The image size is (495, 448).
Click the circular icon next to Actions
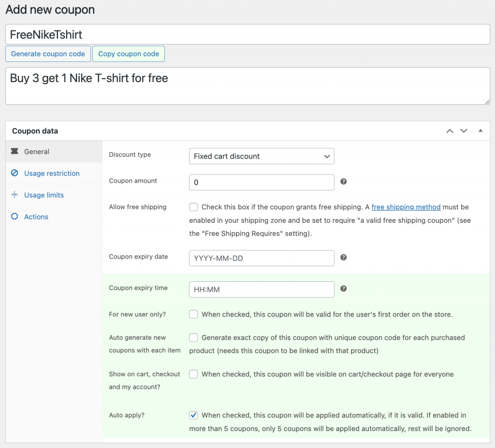14,217
